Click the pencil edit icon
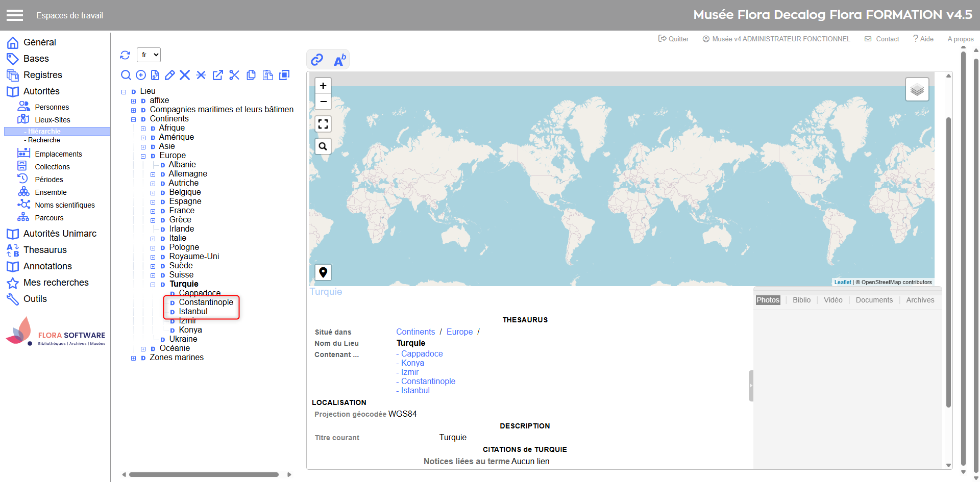 point(170,75)
